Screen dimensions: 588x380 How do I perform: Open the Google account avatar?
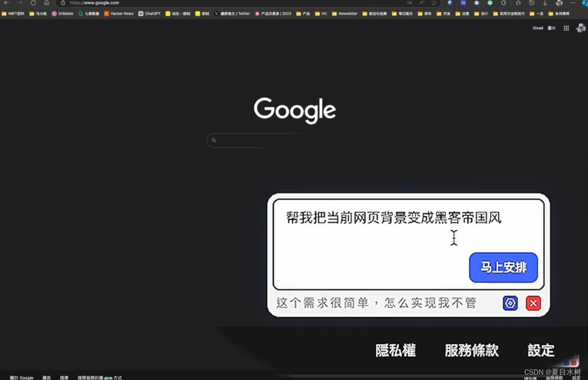point(581,28)
